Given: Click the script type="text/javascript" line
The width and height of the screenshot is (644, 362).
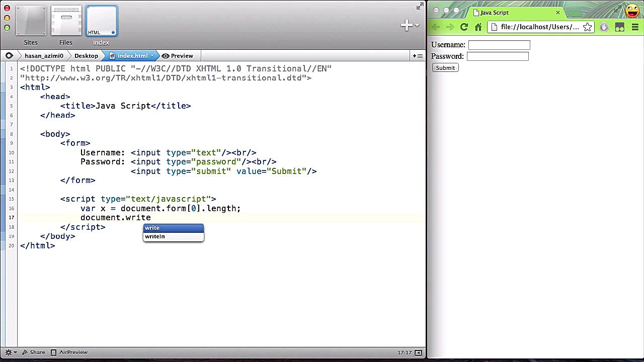Looking at the screenshot, I should coord(138,199).
